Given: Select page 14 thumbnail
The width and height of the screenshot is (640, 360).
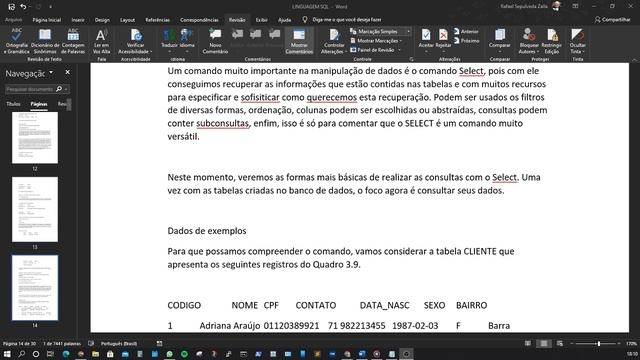Looking at the screenshot, I should coord(35,288).
